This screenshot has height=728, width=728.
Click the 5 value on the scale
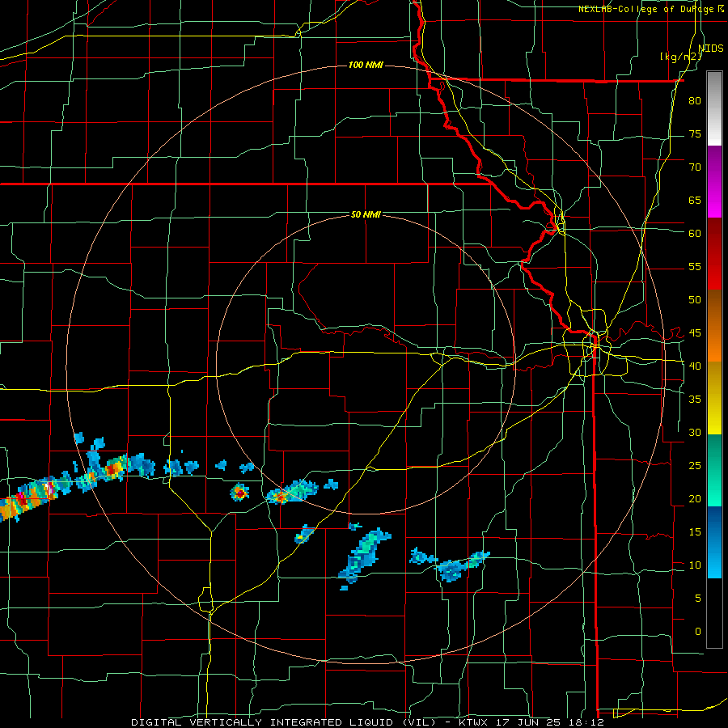(698, 598)
